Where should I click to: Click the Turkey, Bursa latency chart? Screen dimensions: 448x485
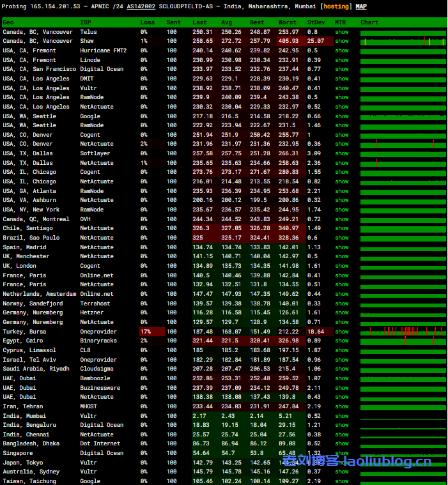[403, 332]
